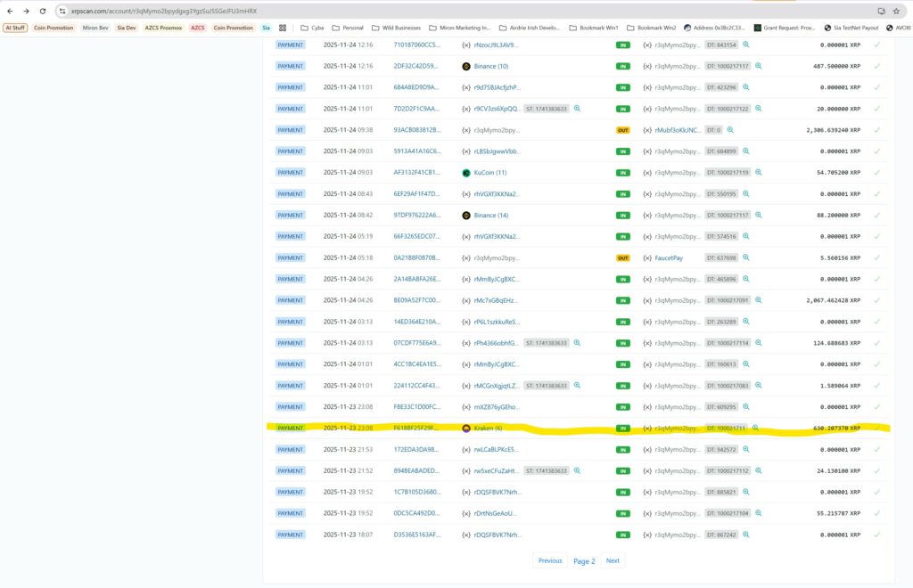The width and height of the screenshot is (913, 588).
Task: Bookmark this page with star icon
Action: click(896, 11)
